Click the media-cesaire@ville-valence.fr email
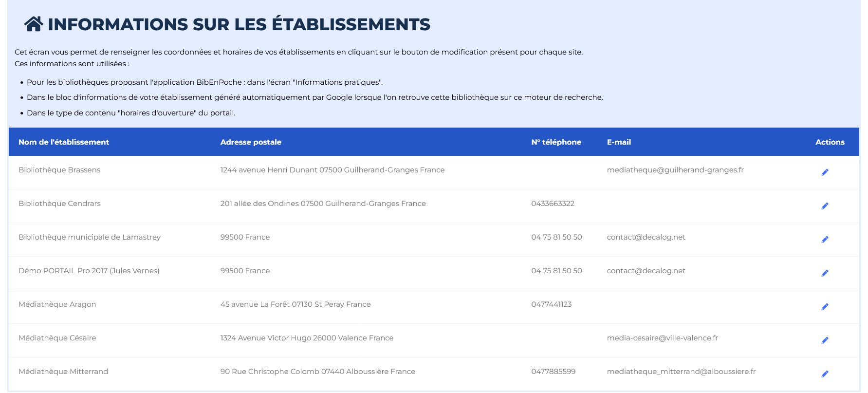Viewport: 868px width, 393px height. (x=662, y=338)
